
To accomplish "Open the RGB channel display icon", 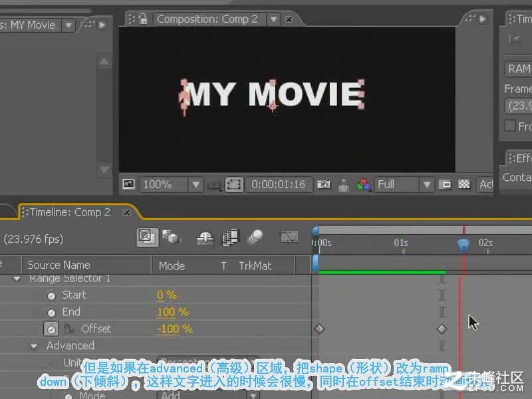I will point(363,185).
